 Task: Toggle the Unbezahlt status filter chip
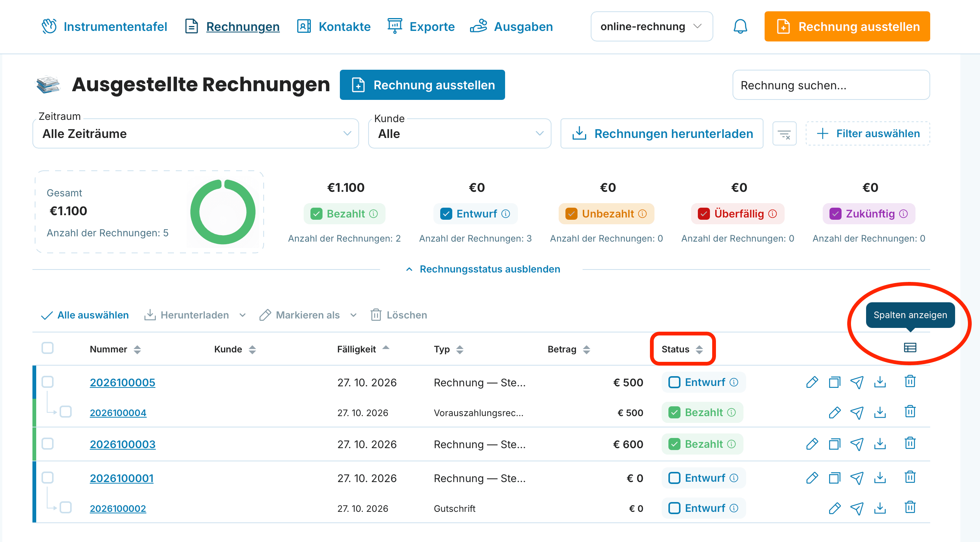tap(606, 214)
